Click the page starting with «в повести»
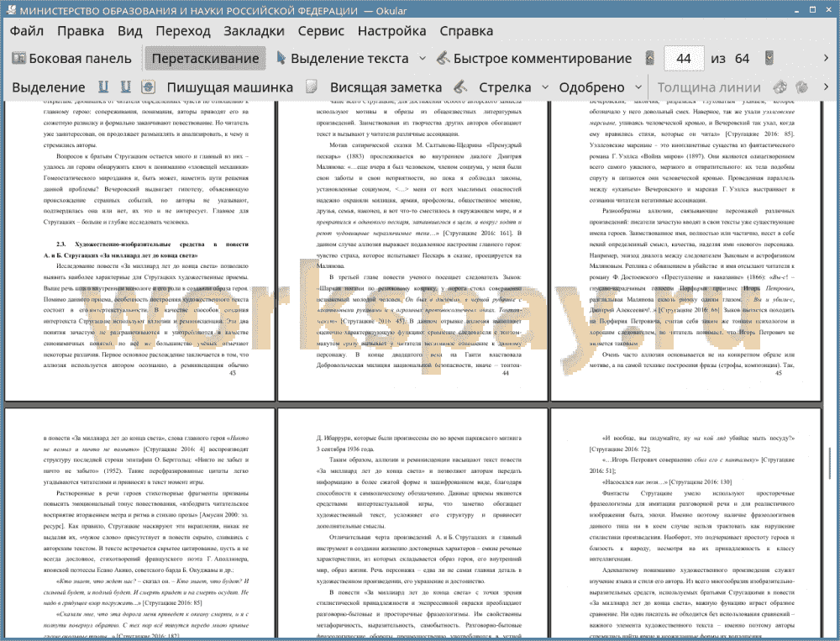Image resolution: width=840 pixels, height=641 pixels. coord(139,523)
